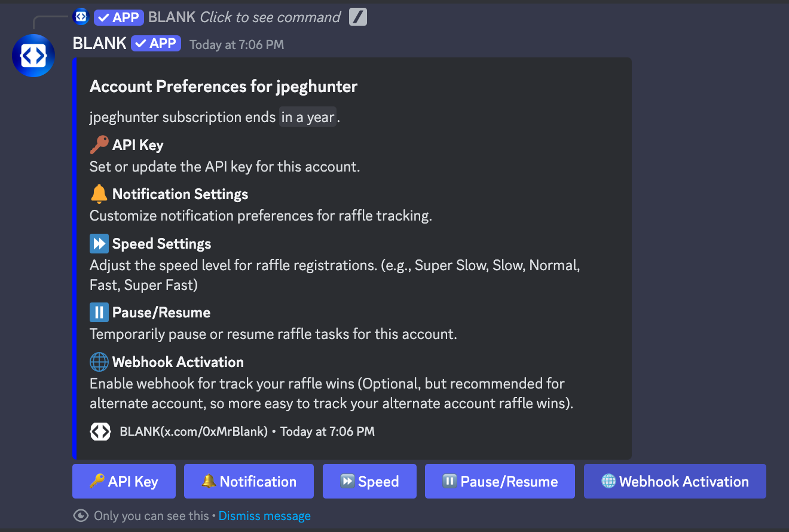Click the Webhook Activation button

(x=675, y=481)
